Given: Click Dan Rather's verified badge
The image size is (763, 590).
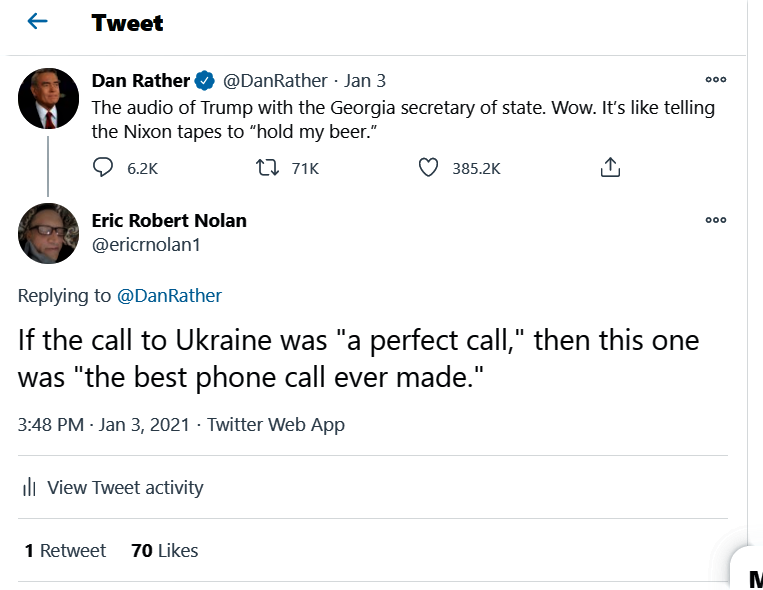Looking at the screenshot, I should [x=206, y=80].
